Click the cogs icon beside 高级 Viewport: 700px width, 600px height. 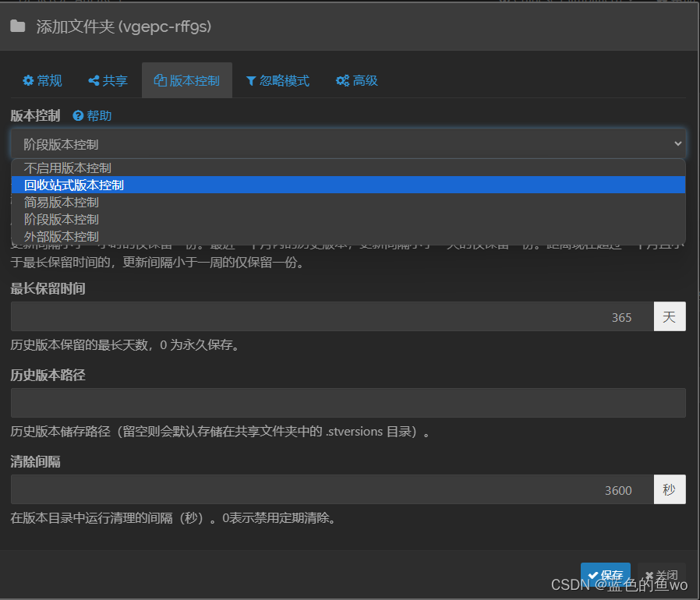click(x=342, y=80)
